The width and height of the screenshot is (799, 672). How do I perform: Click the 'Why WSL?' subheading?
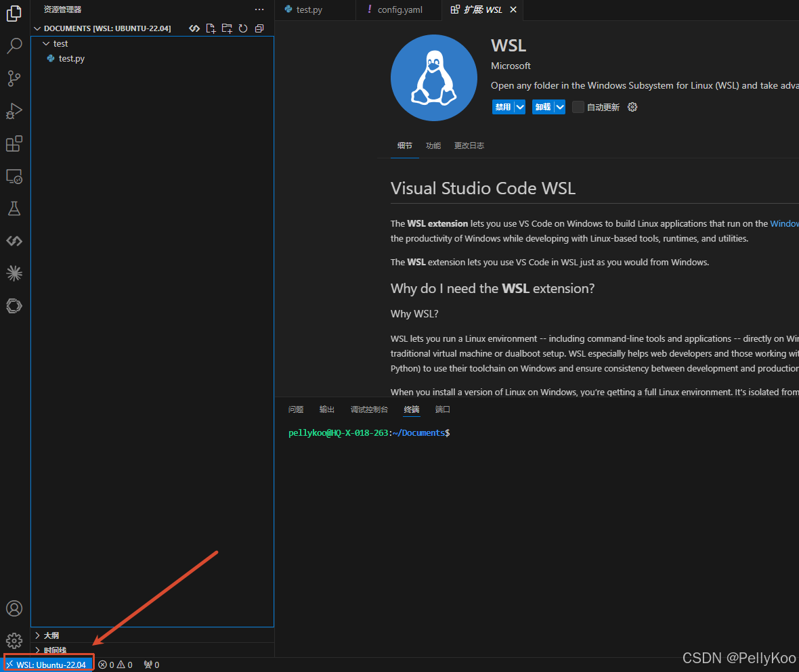414,313
